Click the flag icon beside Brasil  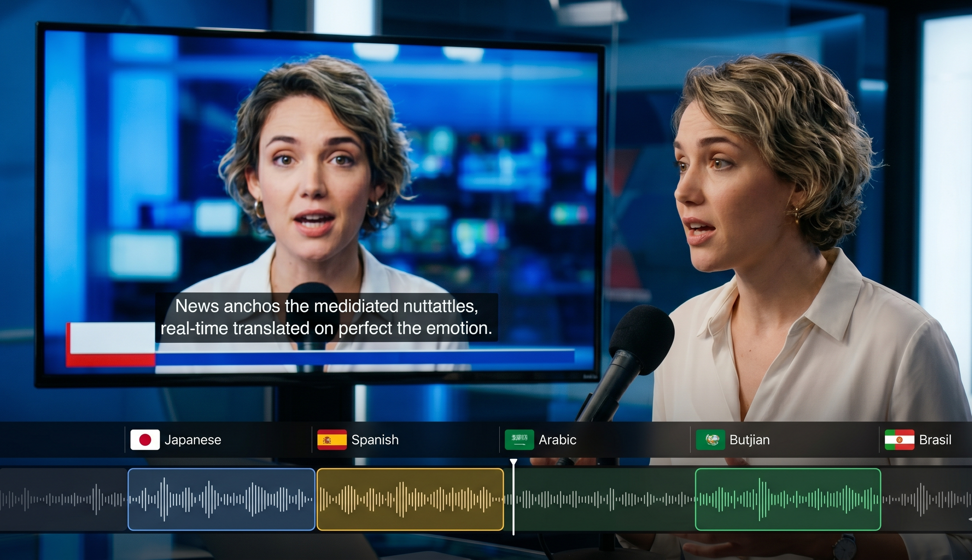tap(899, 440)
